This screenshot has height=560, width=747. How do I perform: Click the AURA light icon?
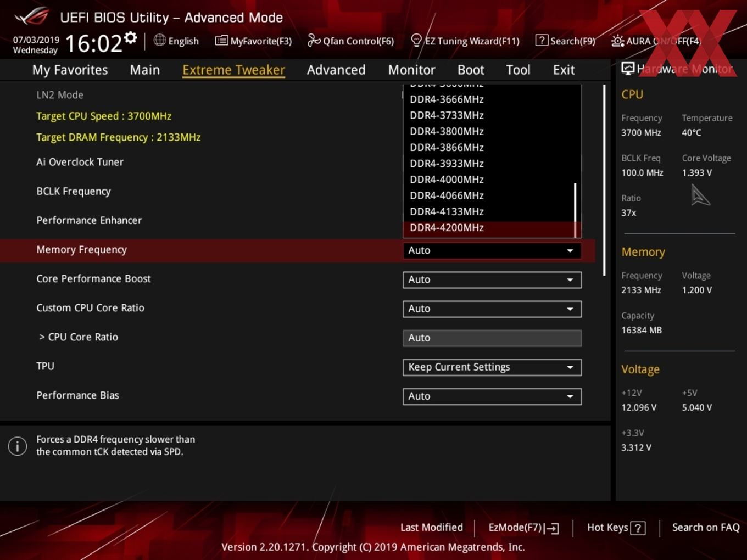pos(617,41)
